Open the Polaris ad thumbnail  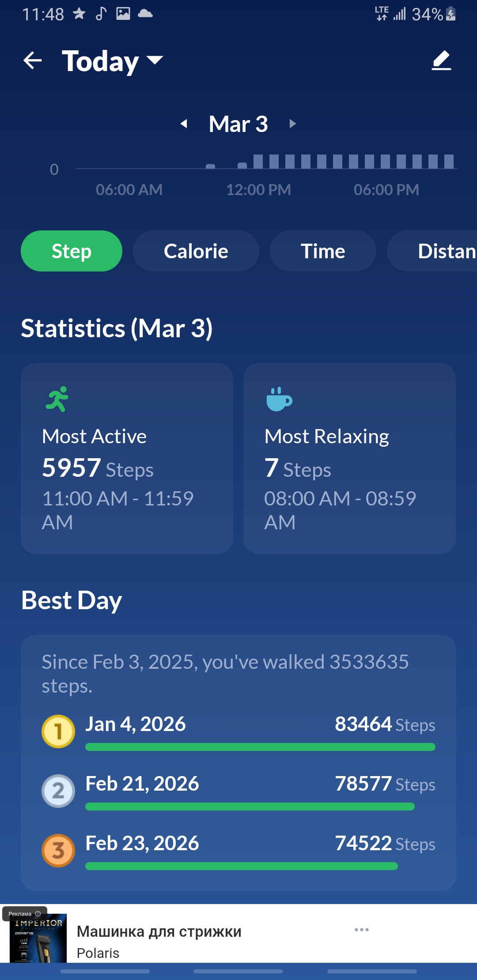38,938
